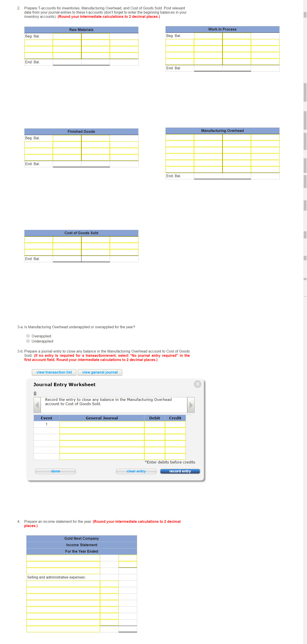The width and height of the screenshot is (307, 644).
Task: Click Raw Materials second row label cell
Action: click(x=39, y=43)
